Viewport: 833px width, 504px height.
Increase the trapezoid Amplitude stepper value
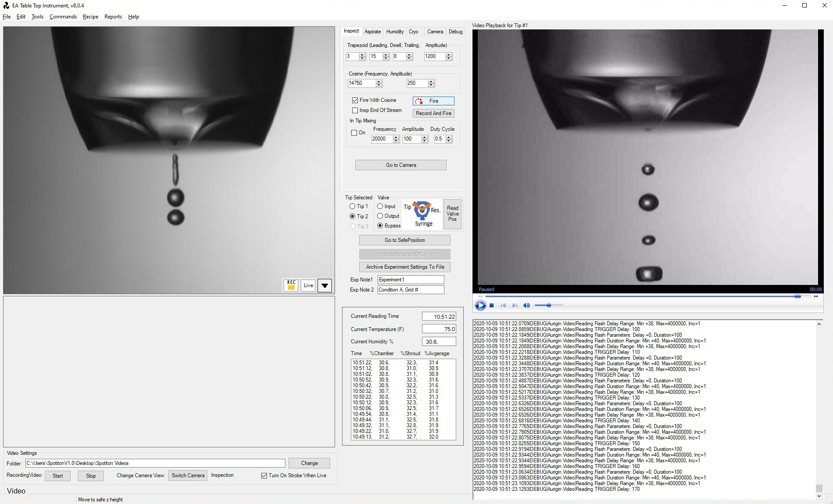point(449,54)
